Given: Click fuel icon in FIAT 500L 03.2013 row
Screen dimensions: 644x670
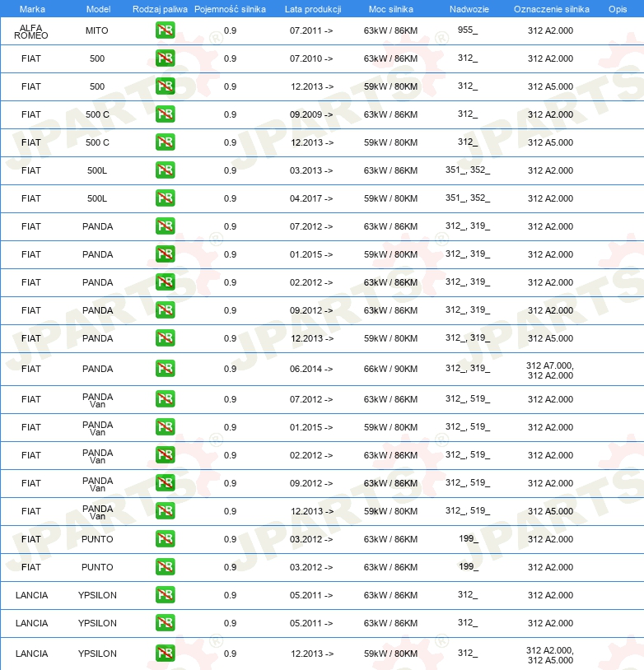Looking at the screenshot, I should [165, 170].
